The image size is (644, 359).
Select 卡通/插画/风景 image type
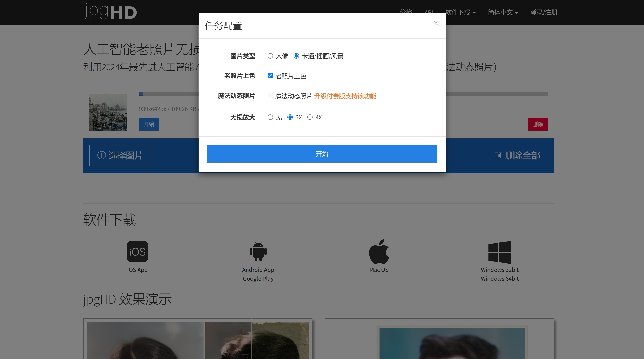click(x=296, y=56)
